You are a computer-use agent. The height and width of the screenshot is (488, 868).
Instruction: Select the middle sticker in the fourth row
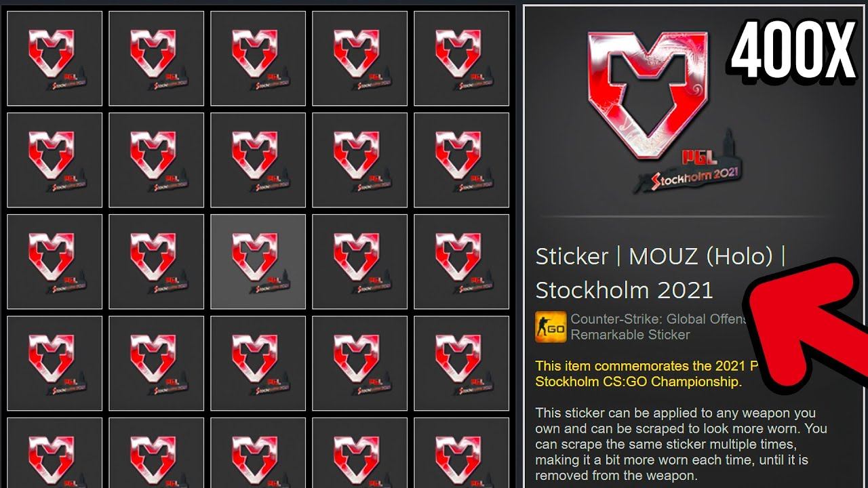pyautogui.click(x=258, y=363)
